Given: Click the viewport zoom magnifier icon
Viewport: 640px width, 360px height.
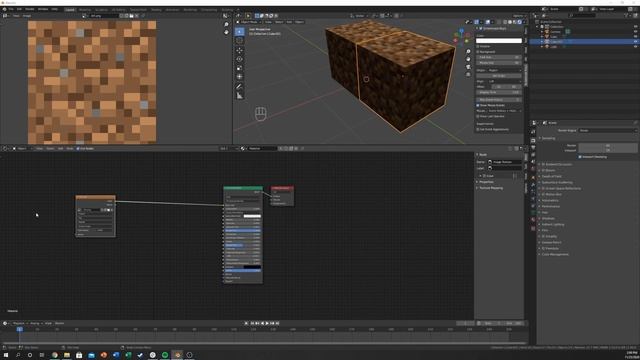Looking at the screenshot, I should click(468, 51).
